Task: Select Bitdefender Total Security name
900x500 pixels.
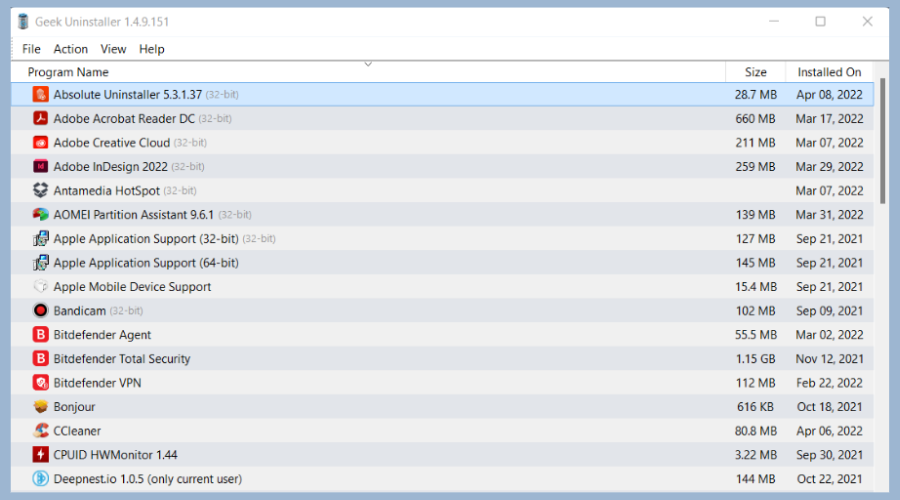Action: (122, 359)
